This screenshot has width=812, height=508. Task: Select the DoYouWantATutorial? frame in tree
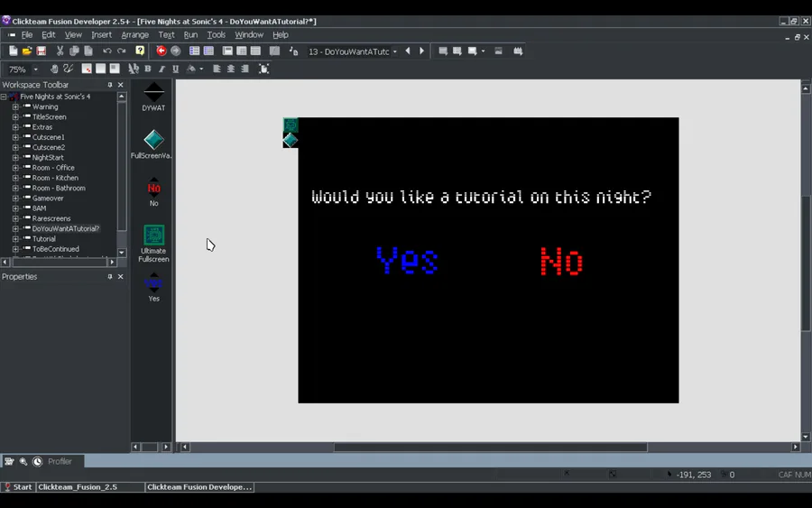[66, 228]
